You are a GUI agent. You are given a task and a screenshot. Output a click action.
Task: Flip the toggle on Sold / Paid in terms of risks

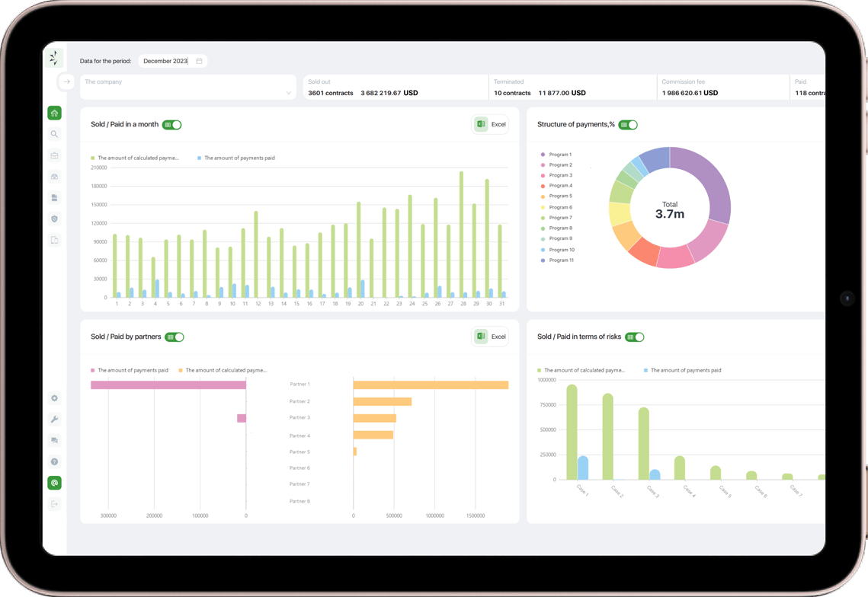click(x=635, y=336)
